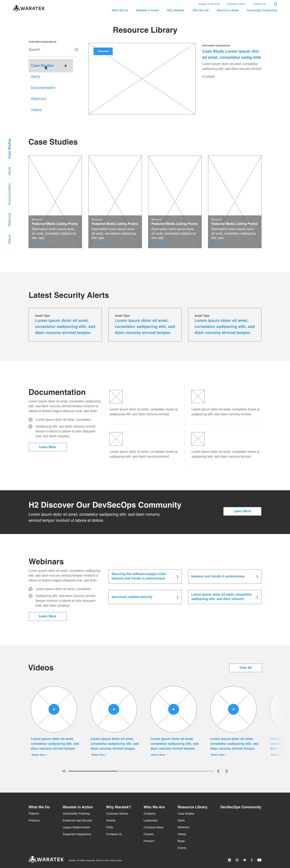Open the 'zero-trust runtime security' webinar chevron
This screenshot has height=868, width=290.
pyautogui.click(x=177, y=597)
